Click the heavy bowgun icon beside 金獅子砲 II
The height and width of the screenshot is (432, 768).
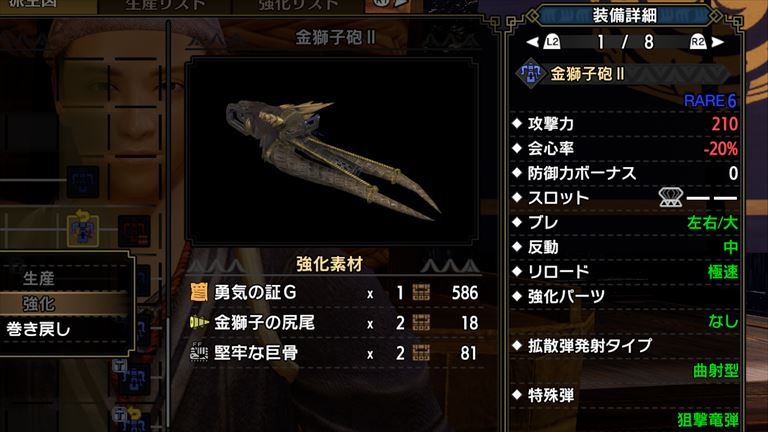tap(530, 73)
